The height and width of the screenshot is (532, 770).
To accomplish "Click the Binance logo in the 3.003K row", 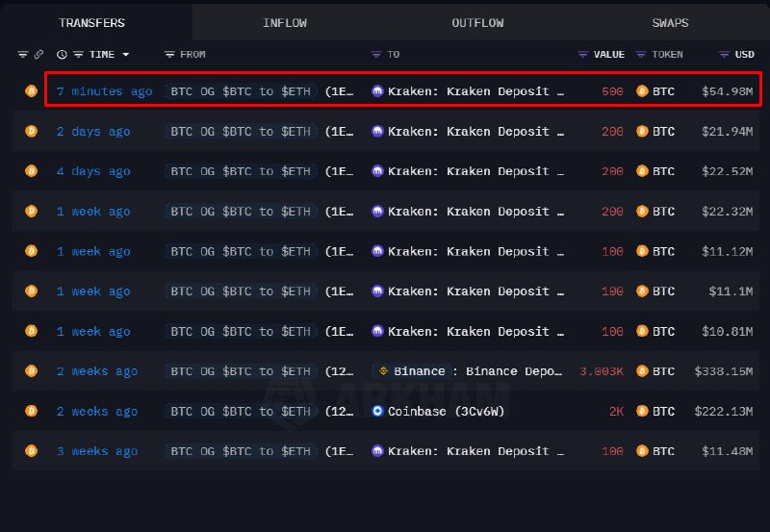I will click(383, 371).
